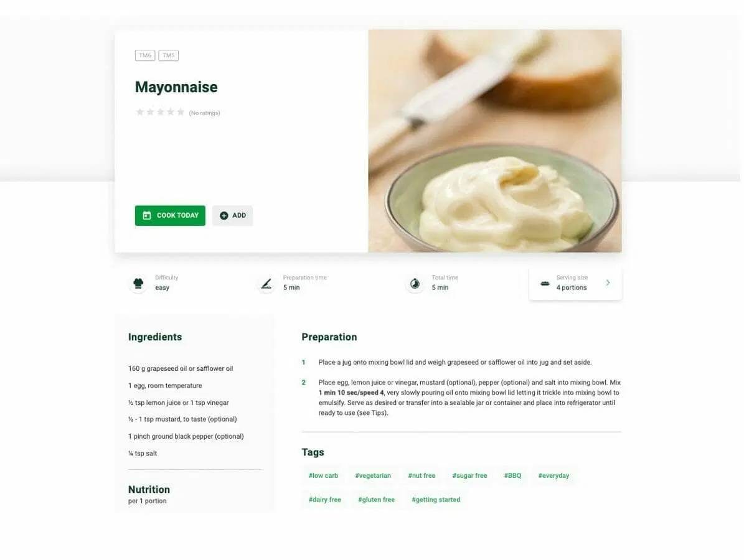Select the TM6 device label
744x560 pixels.
point(145,55)
